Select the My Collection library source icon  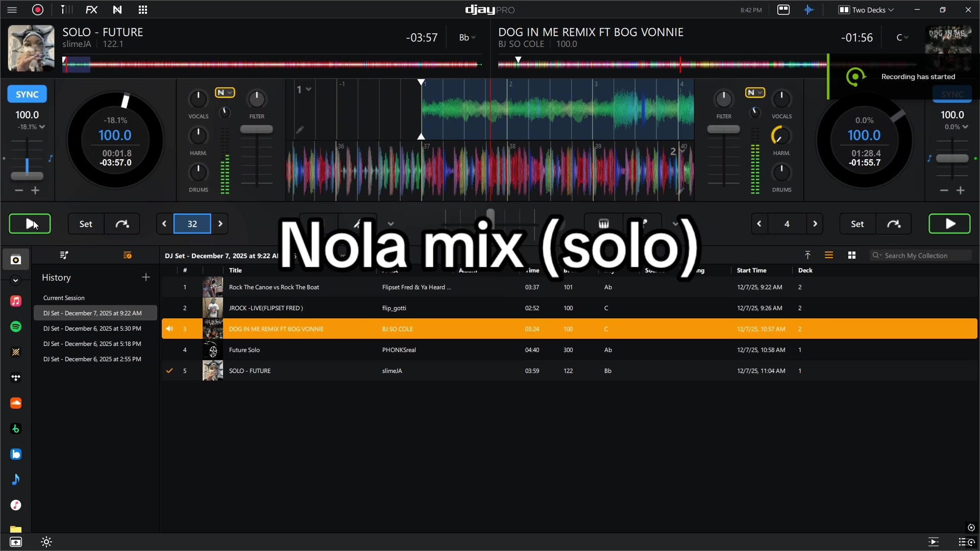click(x=16, y=260)
